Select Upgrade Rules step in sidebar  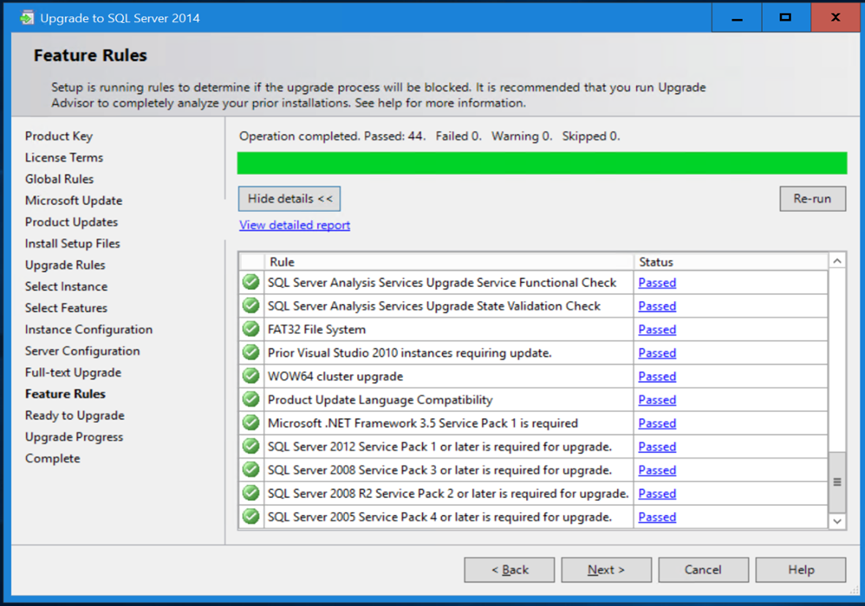tap(65, 265)
